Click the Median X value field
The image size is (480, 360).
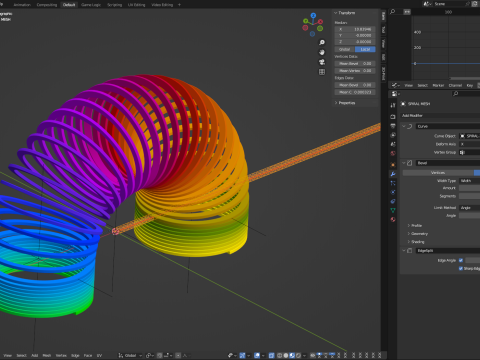pyautogui.click(x=355, y=29)
